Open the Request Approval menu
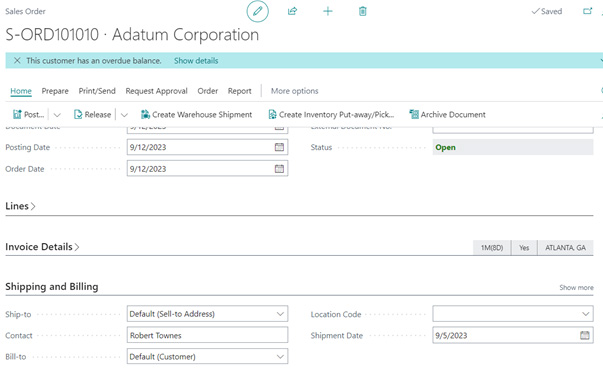The width and height of the screenshot is (603, 375). tap(157, 91)
